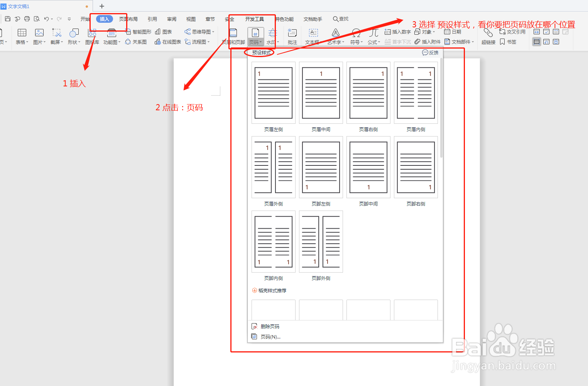Image resolution: width=588 pixels, height=386 pixels.
Task: Open a new document tab with plus
Action: 102,6
